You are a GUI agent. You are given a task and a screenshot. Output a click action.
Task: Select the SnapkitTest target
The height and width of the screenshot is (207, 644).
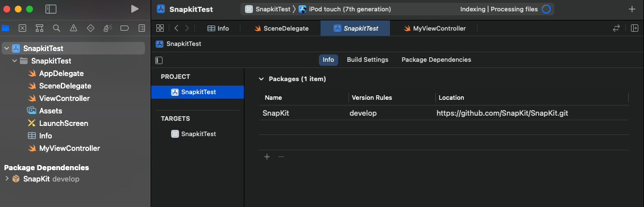[198, 134]
